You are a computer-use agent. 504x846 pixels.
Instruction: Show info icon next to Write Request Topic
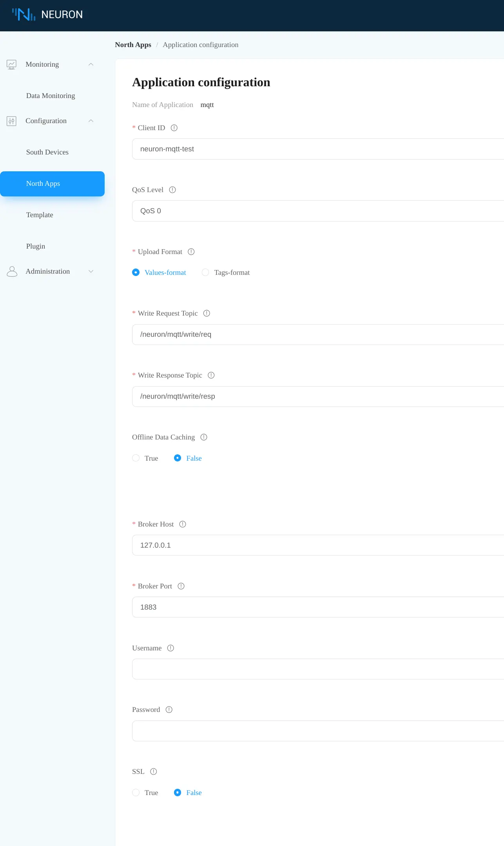pyautogui.click(x=207, y=313)
